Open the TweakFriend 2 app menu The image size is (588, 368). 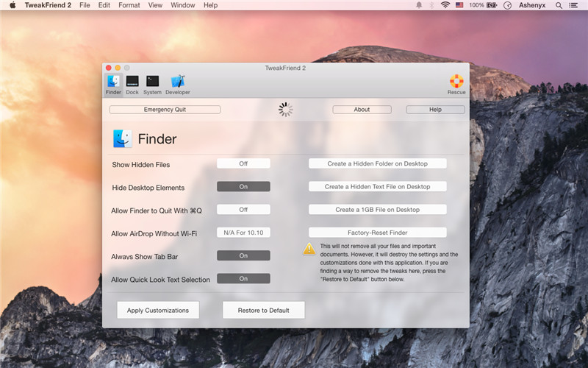pyautogui.click(x=48, y=5)
